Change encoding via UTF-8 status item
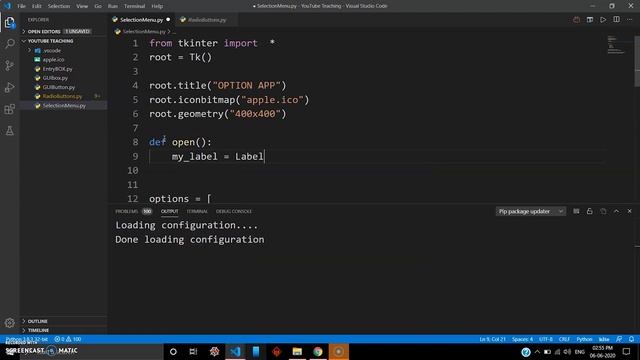This screenshot has height=360, width=640. 546,339
